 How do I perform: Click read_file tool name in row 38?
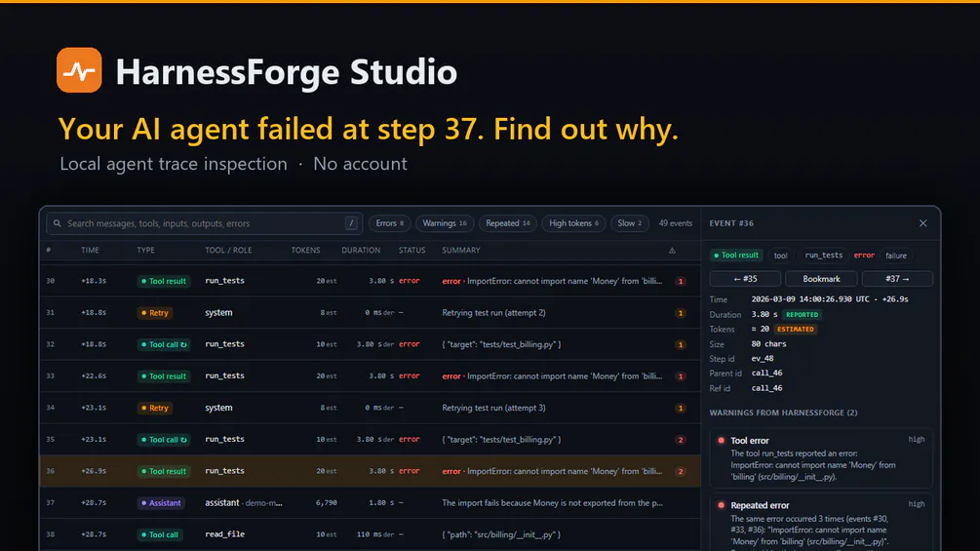point(224,534)
